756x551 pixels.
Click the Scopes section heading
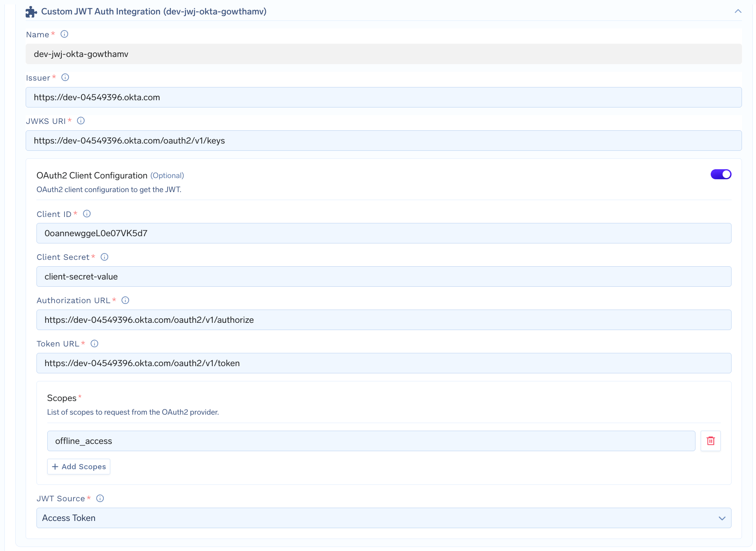click(x=61, y=398)
